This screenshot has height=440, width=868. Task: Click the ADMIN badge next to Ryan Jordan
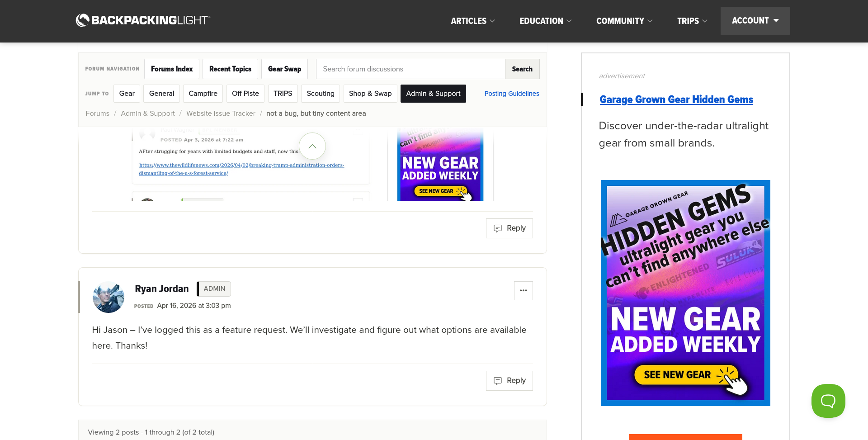pyautogui.click(x=214, y=289)
